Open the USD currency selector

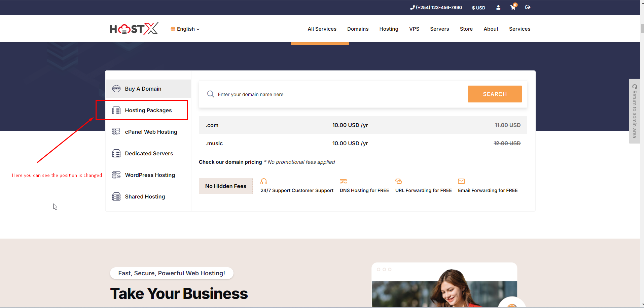click(x=478, y=8)
